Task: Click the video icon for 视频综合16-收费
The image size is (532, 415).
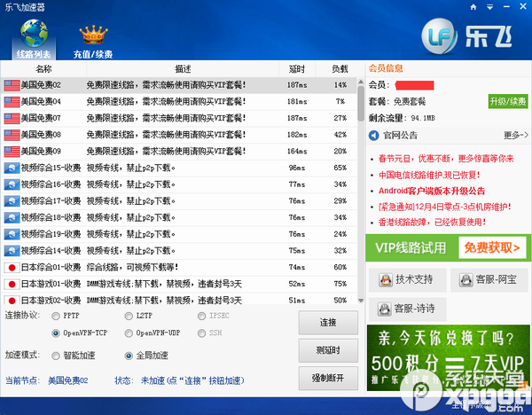Action: [x=12, y=184]
